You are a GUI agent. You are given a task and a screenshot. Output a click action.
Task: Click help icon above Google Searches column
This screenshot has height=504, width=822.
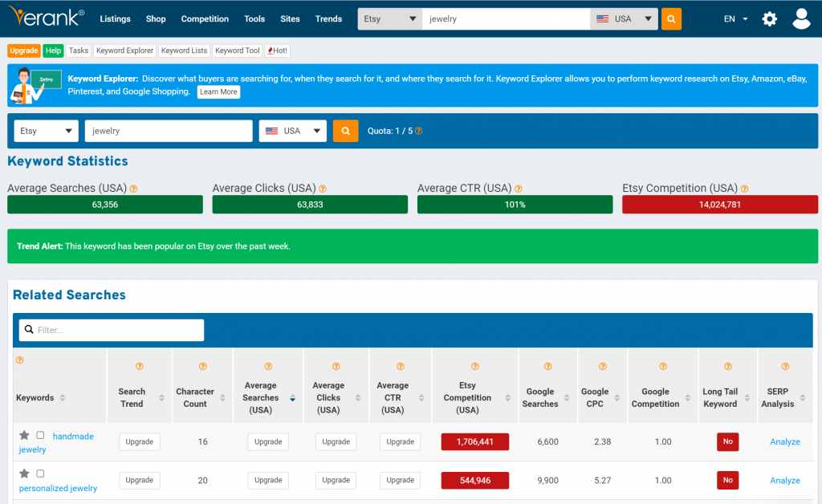coord(547,366)
